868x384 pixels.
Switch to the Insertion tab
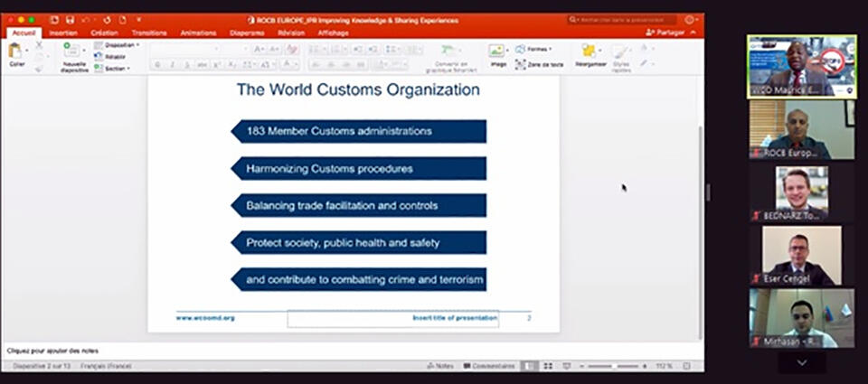pyautogui.click(x=62, y=33)
